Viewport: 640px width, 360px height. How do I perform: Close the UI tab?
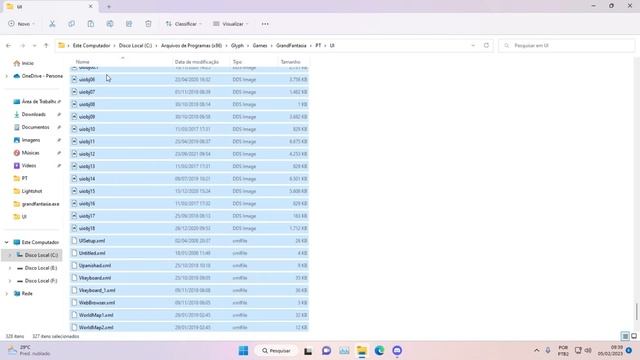[x=91, y=6]
